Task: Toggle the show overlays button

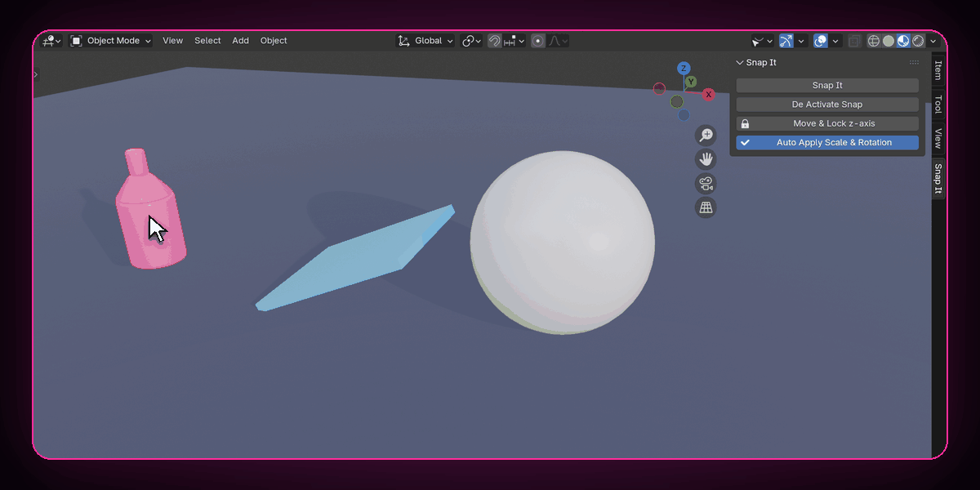Action: (x=821, y=41)
